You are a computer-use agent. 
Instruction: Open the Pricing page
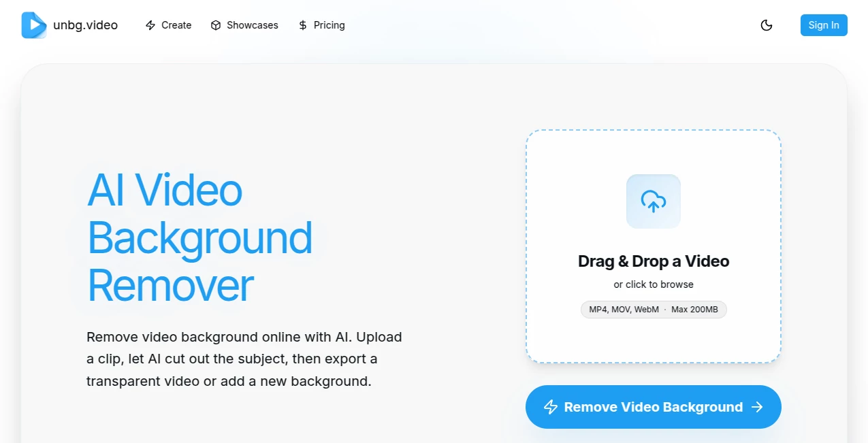coord(322,25)
